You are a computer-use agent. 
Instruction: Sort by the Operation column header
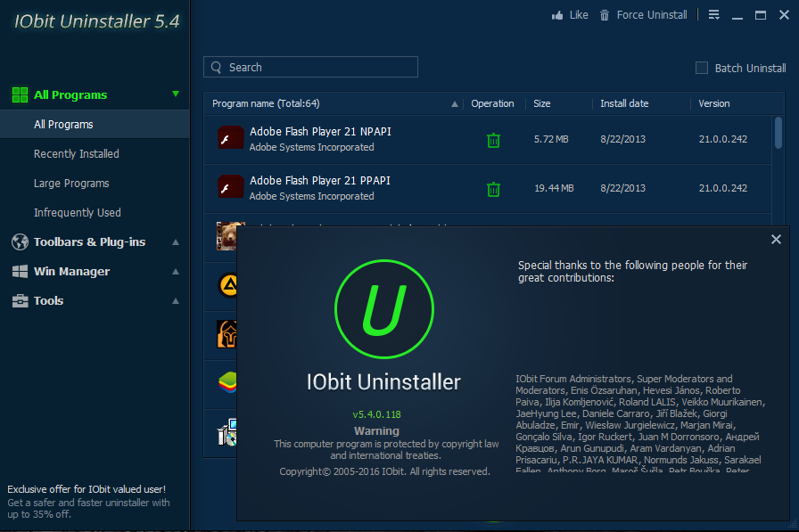pyautogui.click(x=492, y=103)
